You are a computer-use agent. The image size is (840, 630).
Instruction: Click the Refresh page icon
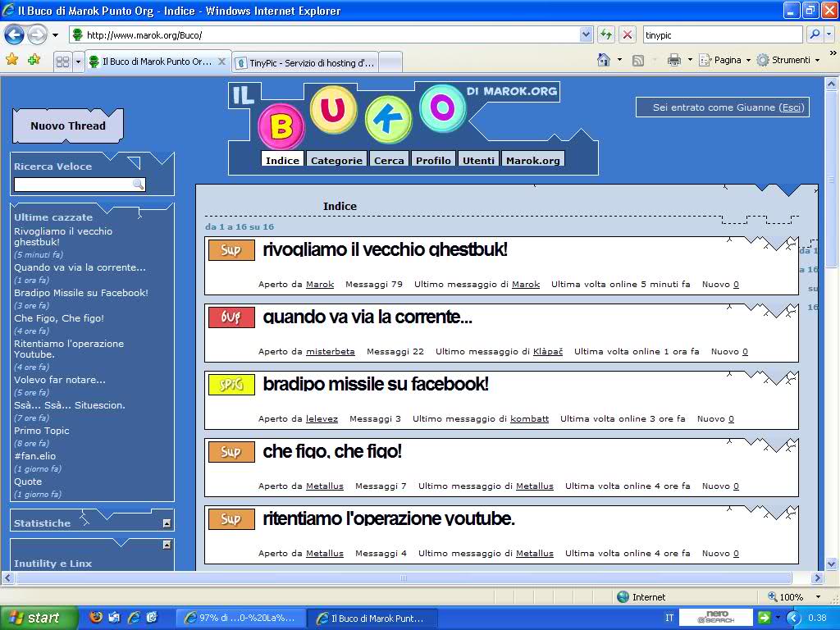point(606,34)
